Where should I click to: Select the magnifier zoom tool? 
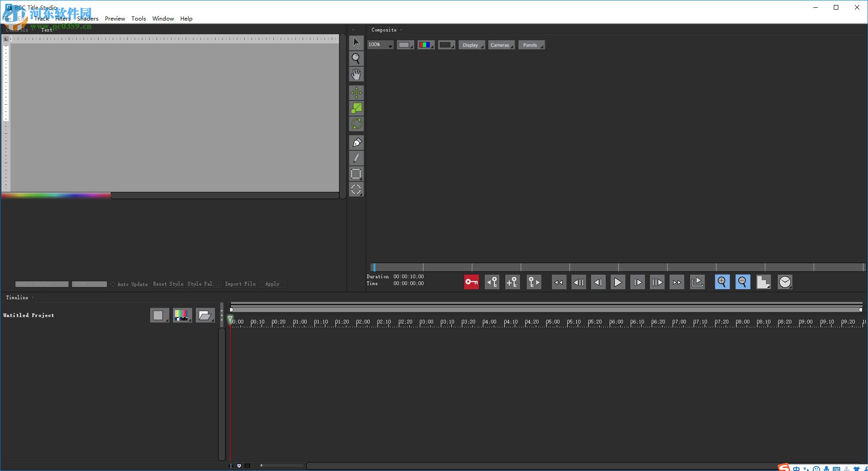coord(356,58)
